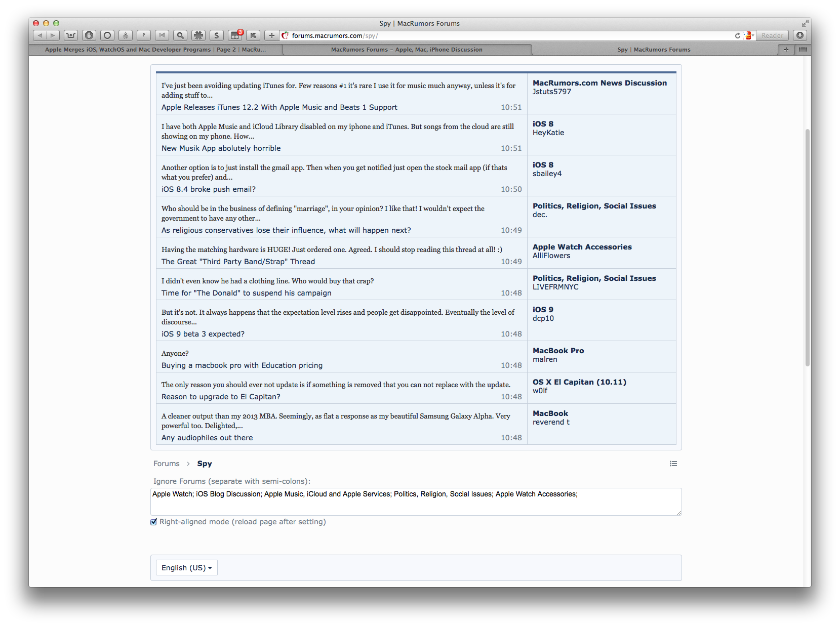Open Politics, Religion, Social Issues above LIVEFRMNYC
This screenshot has width=840, height=627.
594,278
